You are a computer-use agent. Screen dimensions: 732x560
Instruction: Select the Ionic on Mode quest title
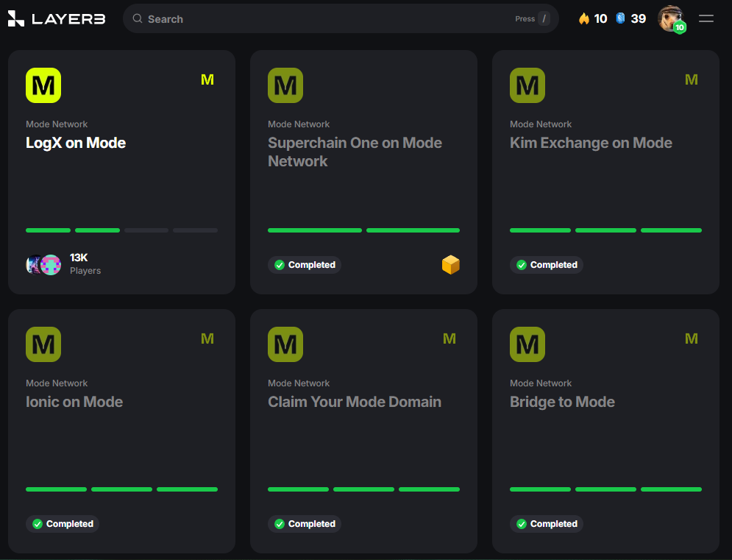click(x=74, y=402)
